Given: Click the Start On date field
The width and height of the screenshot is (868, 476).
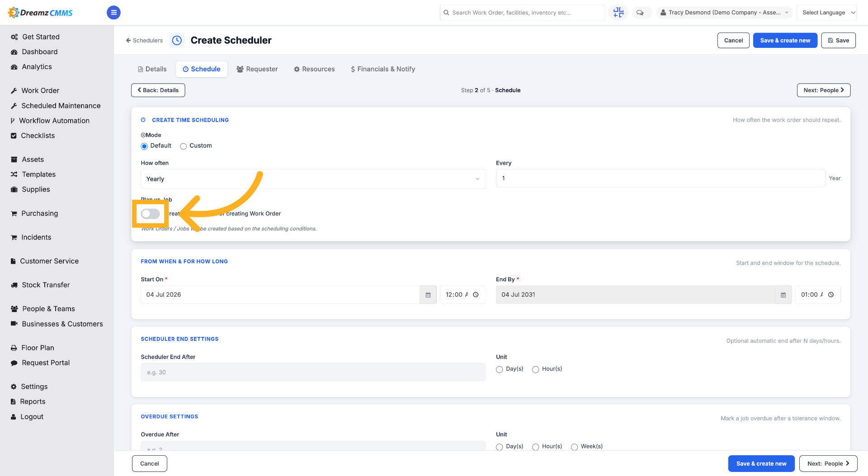Looking at the screenshot, I should click(280, 295).
